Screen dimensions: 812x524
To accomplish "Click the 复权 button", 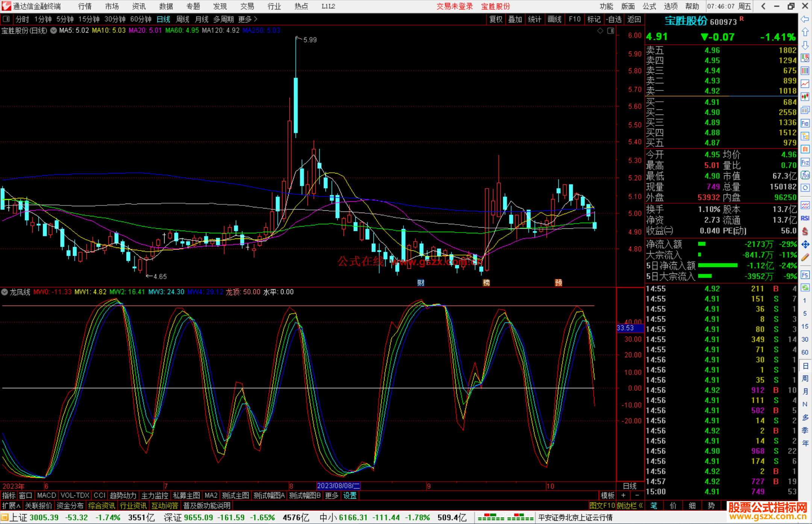I will tap(496, 19).
